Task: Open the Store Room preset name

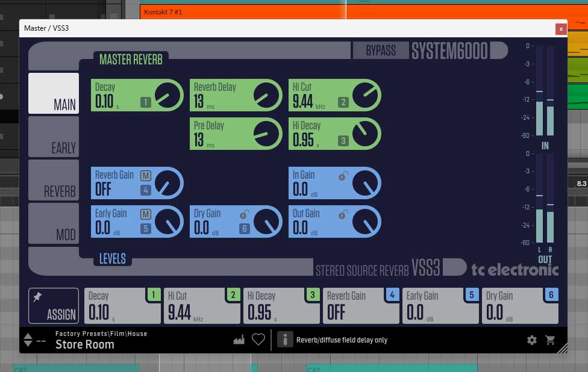Action: [85, 344]
